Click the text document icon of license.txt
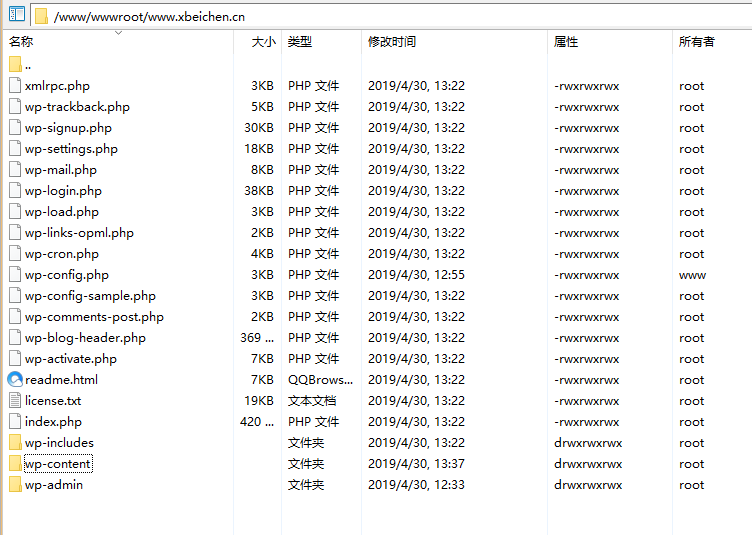The image size is (752, 535). (15, 400)
